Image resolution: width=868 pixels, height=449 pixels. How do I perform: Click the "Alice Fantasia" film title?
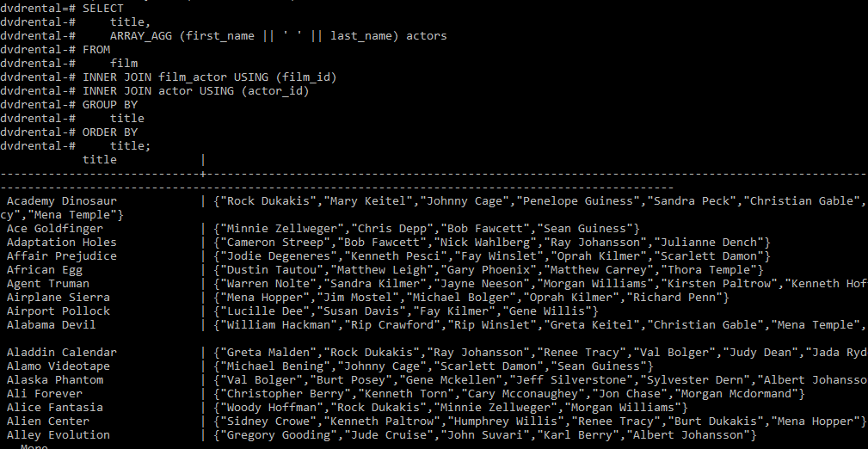pos(55,408)
